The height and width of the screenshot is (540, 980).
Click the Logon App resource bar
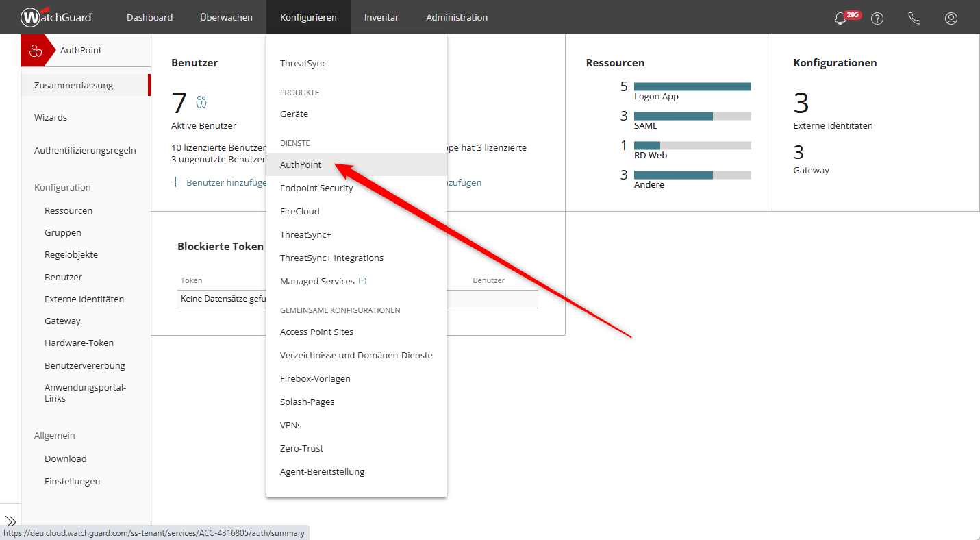tap(692, 86)
